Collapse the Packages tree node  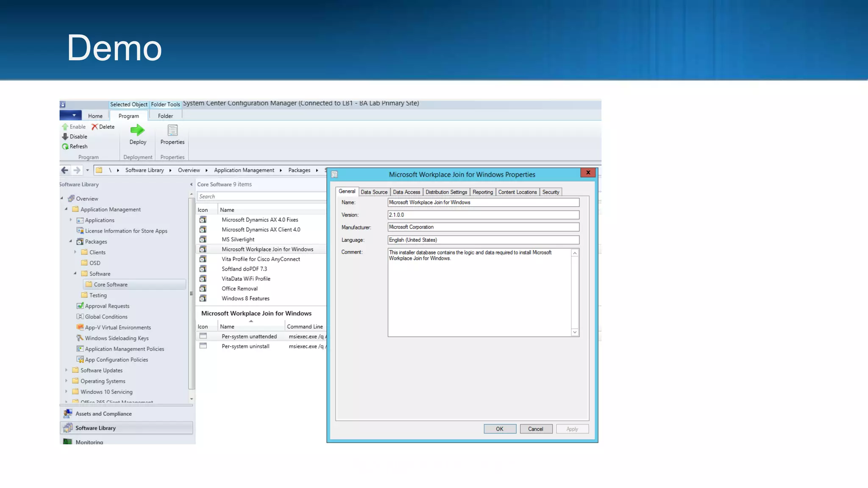[71, 241]
